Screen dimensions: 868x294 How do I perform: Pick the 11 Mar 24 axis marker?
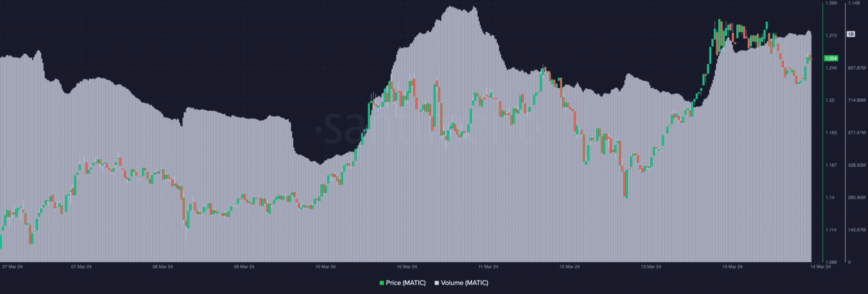click(488, 266)
